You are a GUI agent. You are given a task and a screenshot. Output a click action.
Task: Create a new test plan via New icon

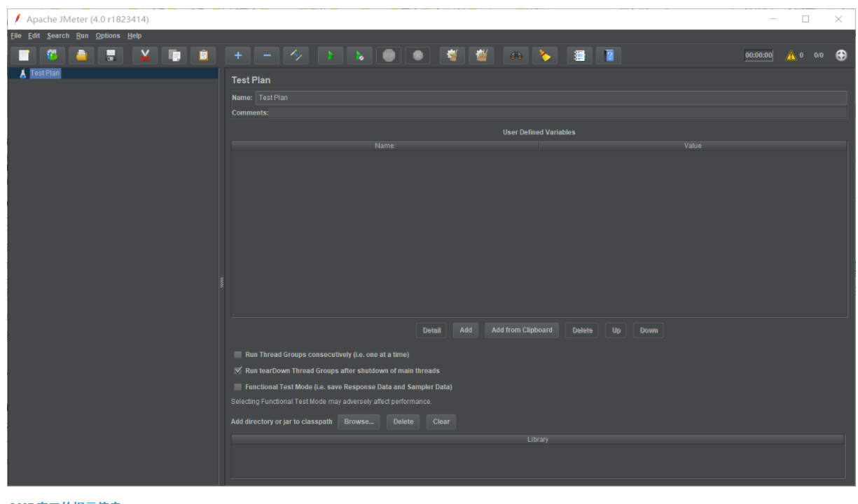click(24, 55)
